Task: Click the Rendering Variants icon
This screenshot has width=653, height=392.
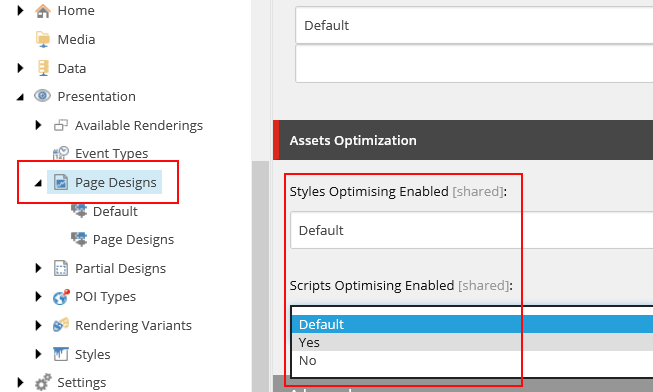Action: coord(61,325)
